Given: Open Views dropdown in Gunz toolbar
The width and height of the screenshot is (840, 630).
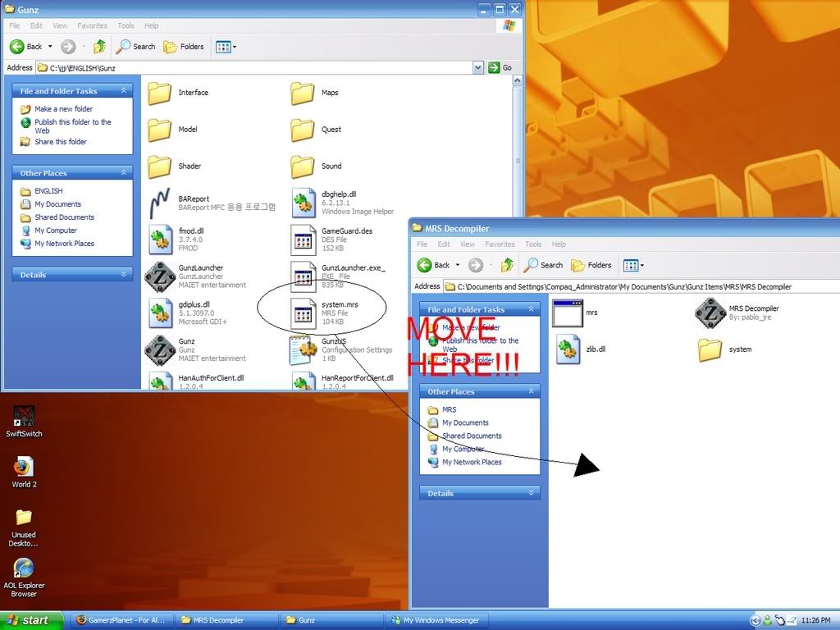Looking at the screenshot, I should (226, 47).
